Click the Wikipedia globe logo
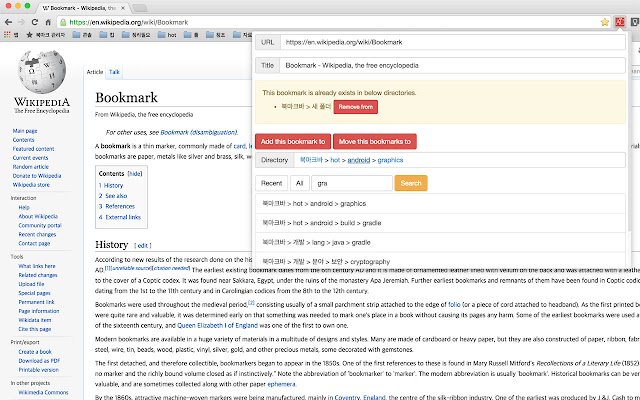Screen dimensions: 640x400 pyautogui.click(x=42, y=72)
